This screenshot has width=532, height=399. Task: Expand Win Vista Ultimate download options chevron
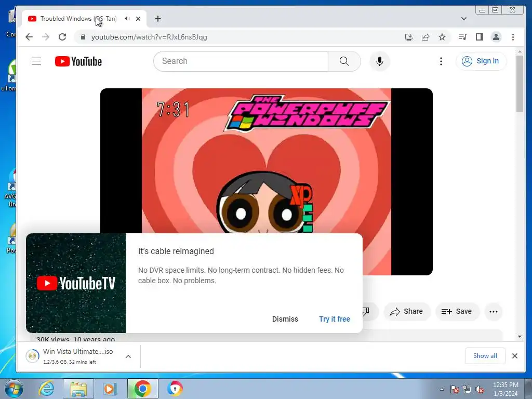(128, 356)
